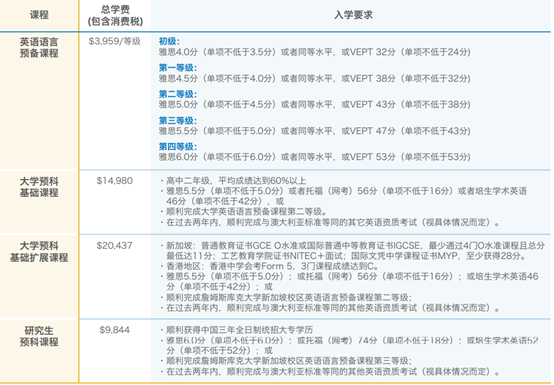Click the 香港地区 Form 5 requirement line
Viewport: 554px width, 385px height.
point(270,266)
